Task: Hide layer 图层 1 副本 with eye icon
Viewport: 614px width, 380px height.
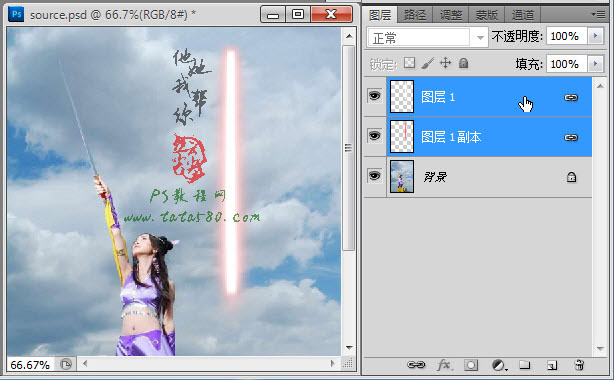Action: coord(375,136)
